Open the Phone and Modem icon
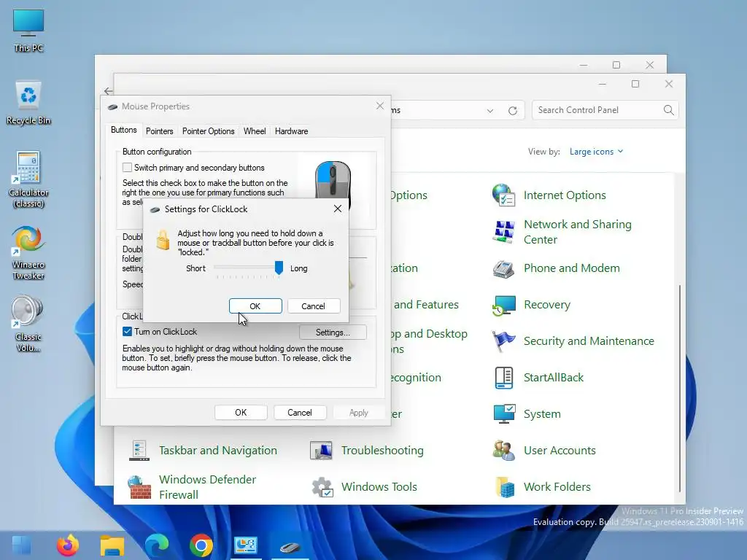This screenshot has width=747, height=560. [503, 268]
